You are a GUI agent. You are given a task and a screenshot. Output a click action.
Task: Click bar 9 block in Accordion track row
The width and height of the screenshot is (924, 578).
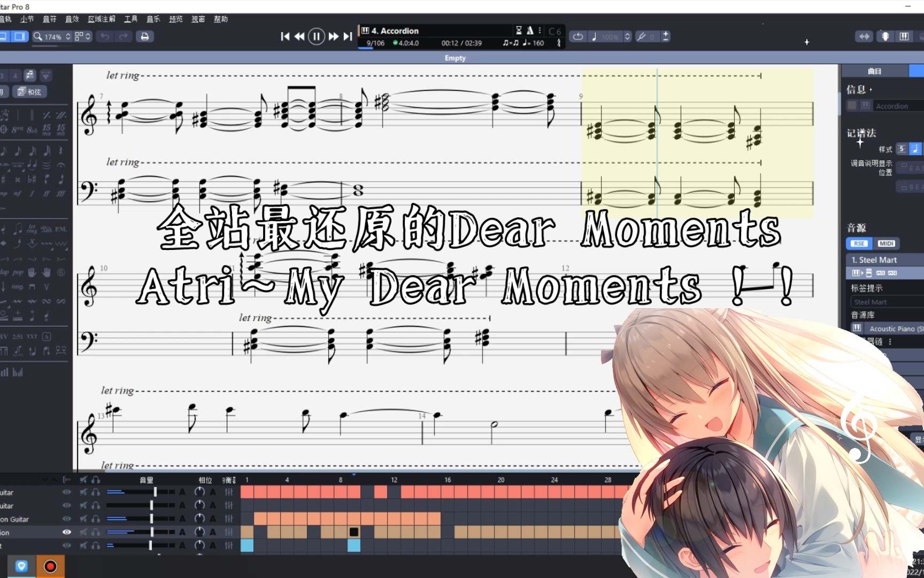coord(354,532)
